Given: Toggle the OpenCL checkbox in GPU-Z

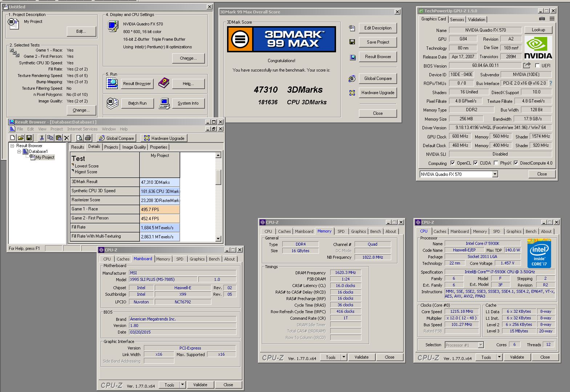Looking at the screenshot, I should click(x=453, y=163).
